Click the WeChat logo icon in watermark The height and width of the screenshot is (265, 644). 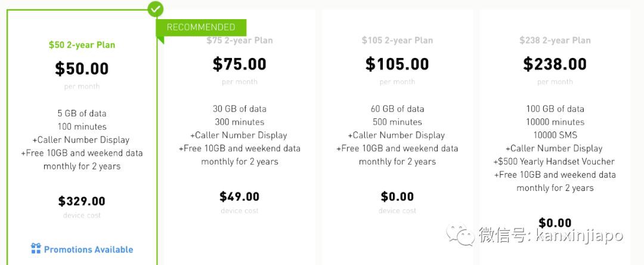coord(462,235)
